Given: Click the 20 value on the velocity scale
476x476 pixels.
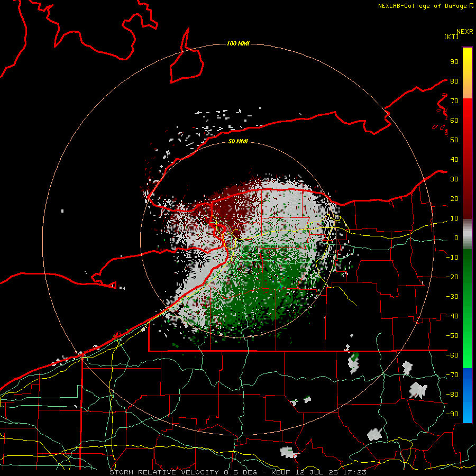Looking at the screenshot, I should [x=454, y=199].
